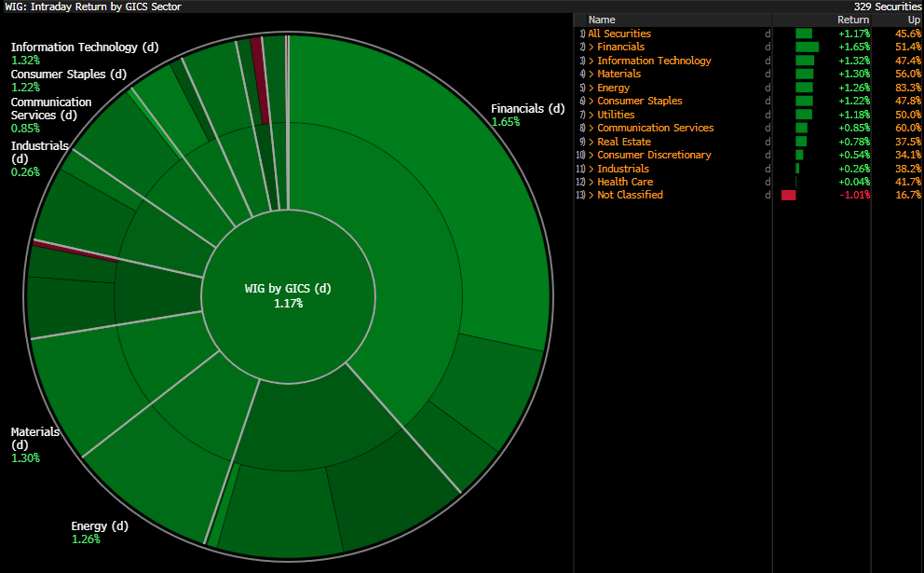This screenshot has height=573, width=924.
Task: Sort by the Name column header
Action: pos(602,20)
